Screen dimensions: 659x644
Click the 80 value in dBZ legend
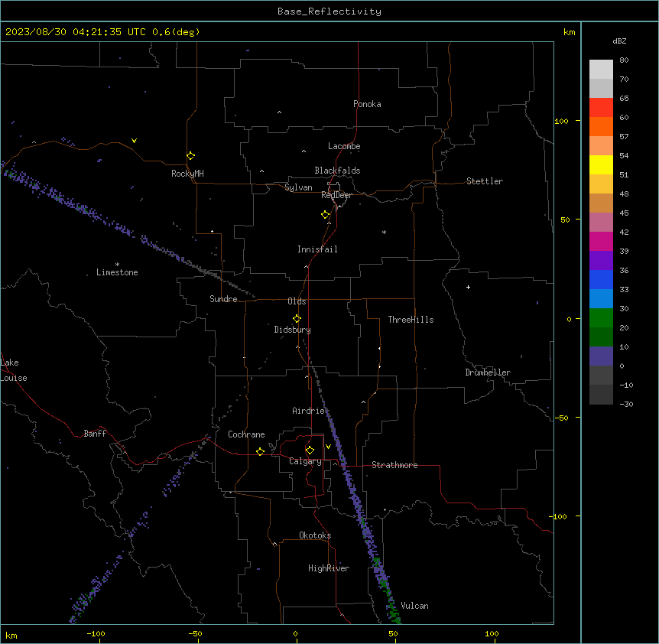pyautogui.click(x=624, y=60)
